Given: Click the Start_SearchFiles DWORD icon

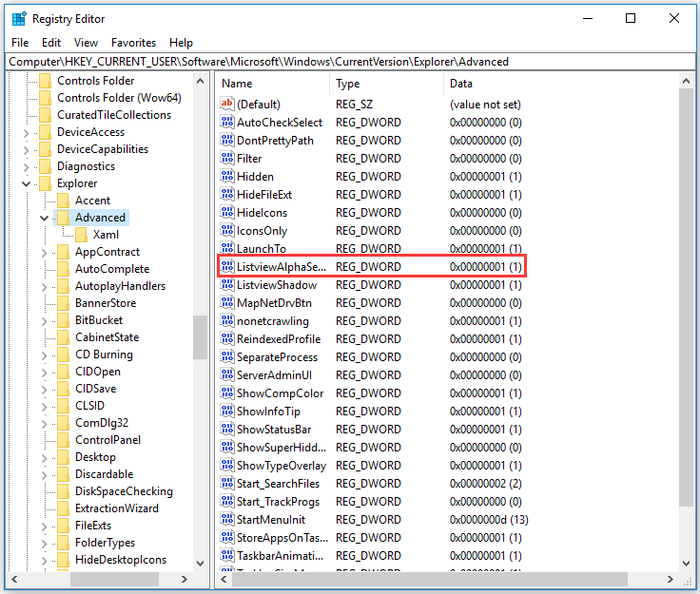Looking at the screenshot, I should pos(226,483).
